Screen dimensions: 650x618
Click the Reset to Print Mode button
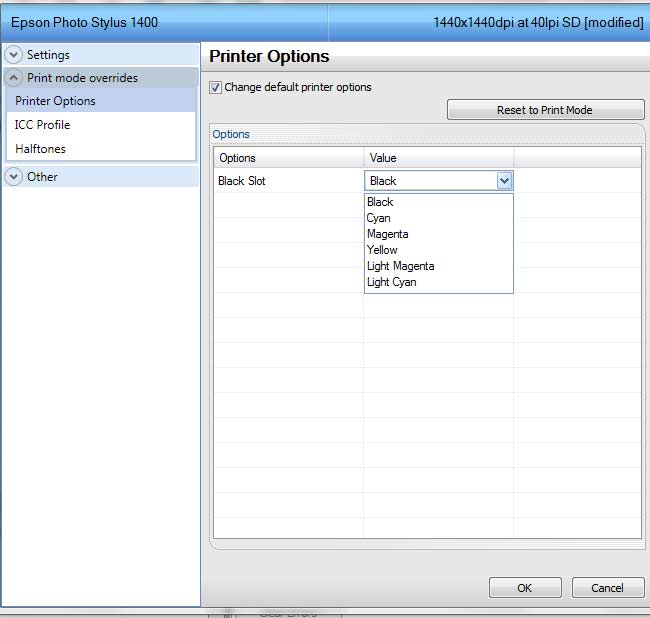[544, 110]
